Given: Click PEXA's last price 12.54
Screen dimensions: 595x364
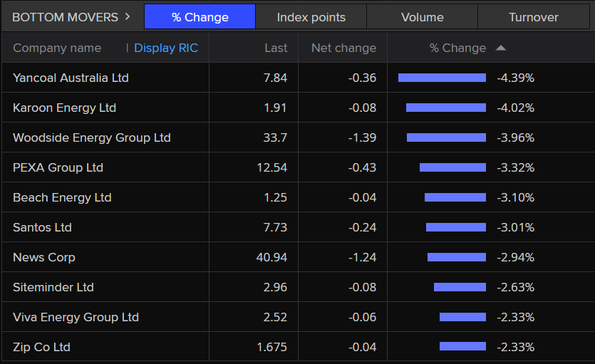Looking at the screenshot, I should pos(272,167).
